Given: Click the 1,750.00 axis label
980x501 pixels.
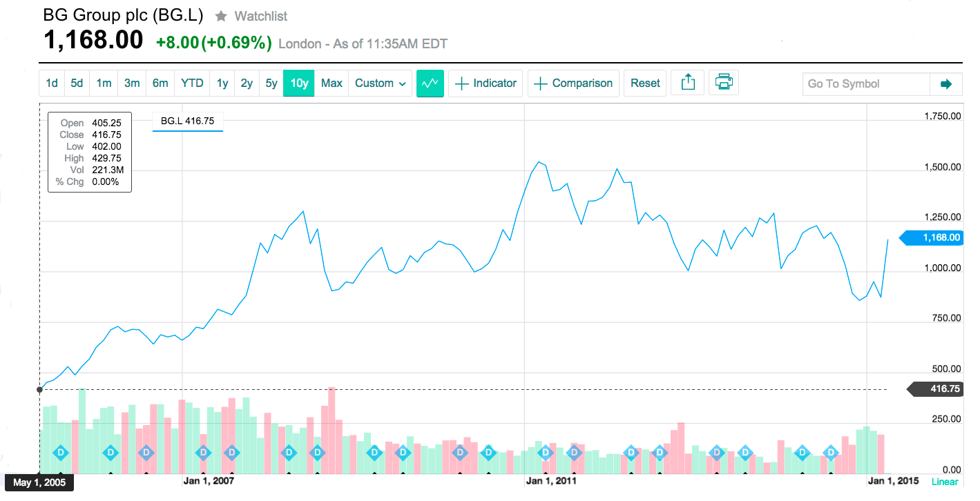Looking at the screenshot, I should [943, 117].
